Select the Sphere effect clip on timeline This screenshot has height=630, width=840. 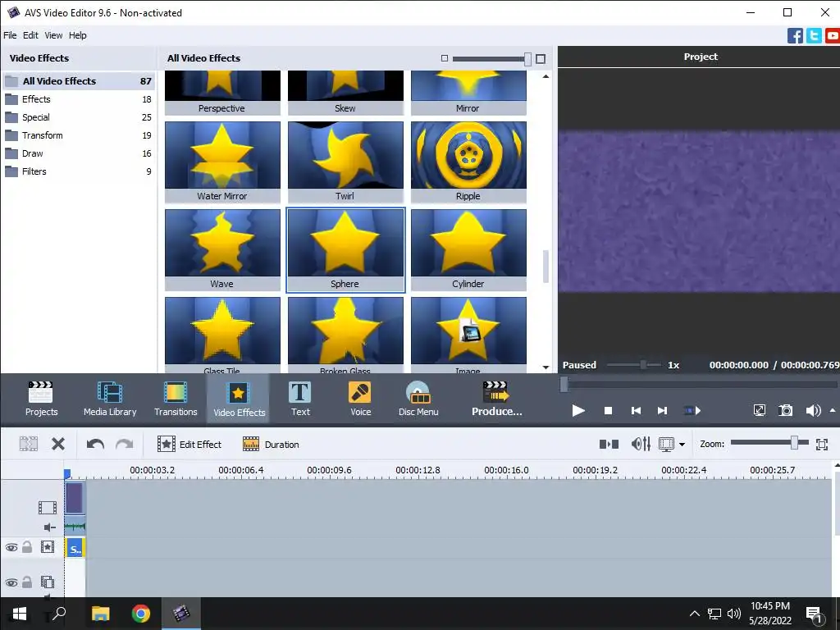[x=75, y=549]
